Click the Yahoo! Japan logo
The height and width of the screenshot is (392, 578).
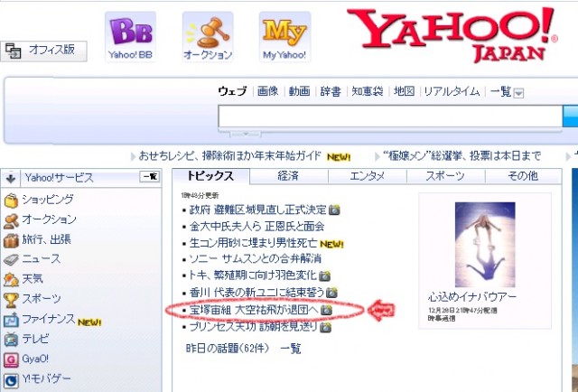452,34
